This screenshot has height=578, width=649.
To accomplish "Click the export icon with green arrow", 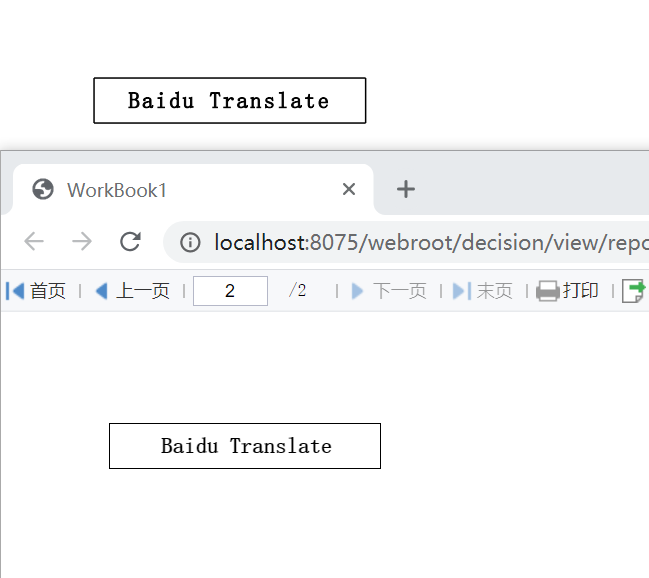I will point(634,291).
